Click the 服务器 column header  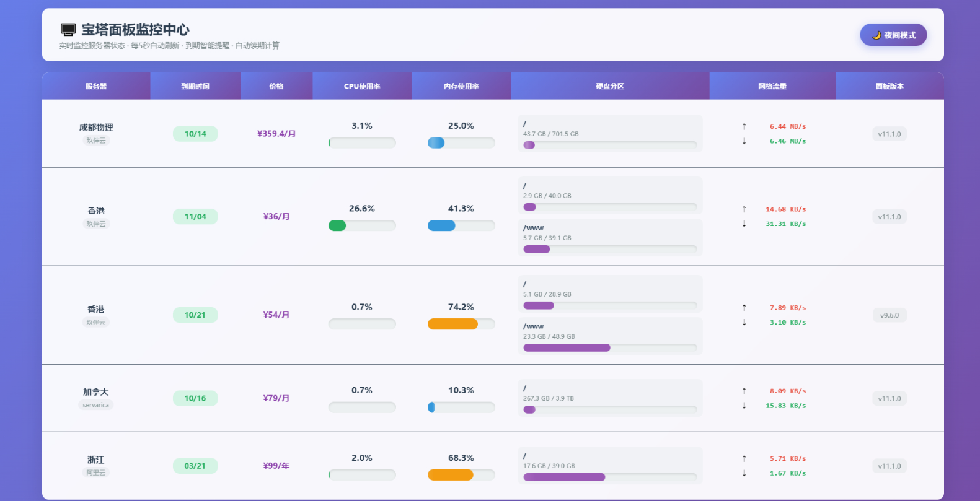click(96, 86)
